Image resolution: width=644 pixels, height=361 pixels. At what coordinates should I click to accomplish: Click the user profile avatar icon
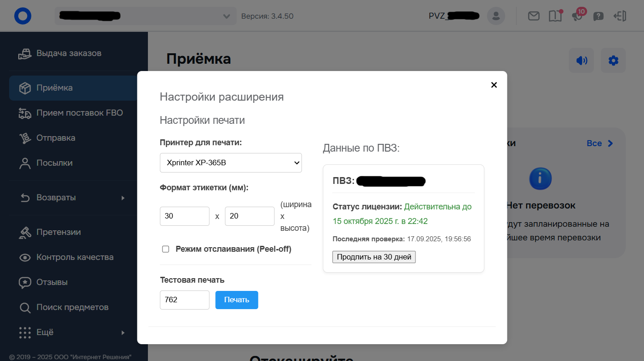pyautogui.click(x=496, y=16)
